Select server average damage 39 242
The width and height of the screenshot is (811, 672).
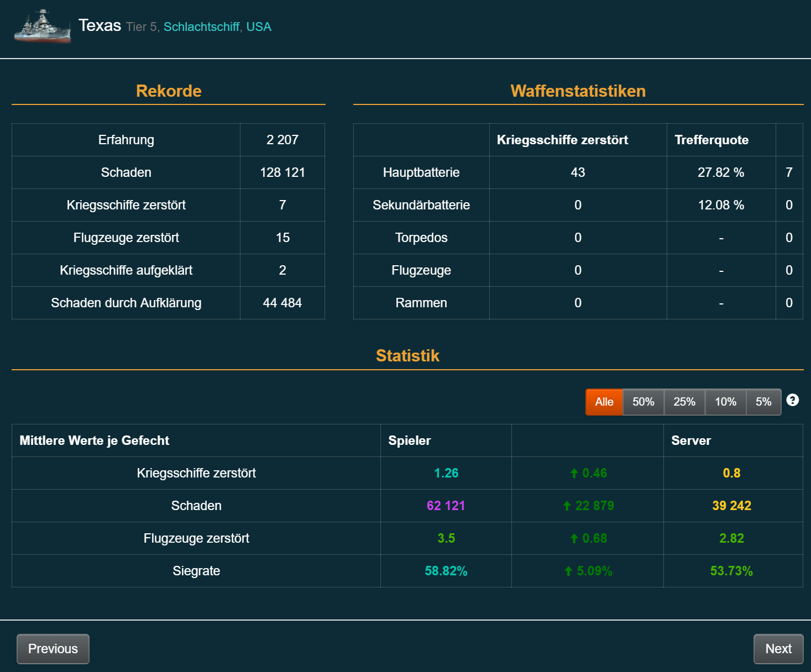pos(731,506)
